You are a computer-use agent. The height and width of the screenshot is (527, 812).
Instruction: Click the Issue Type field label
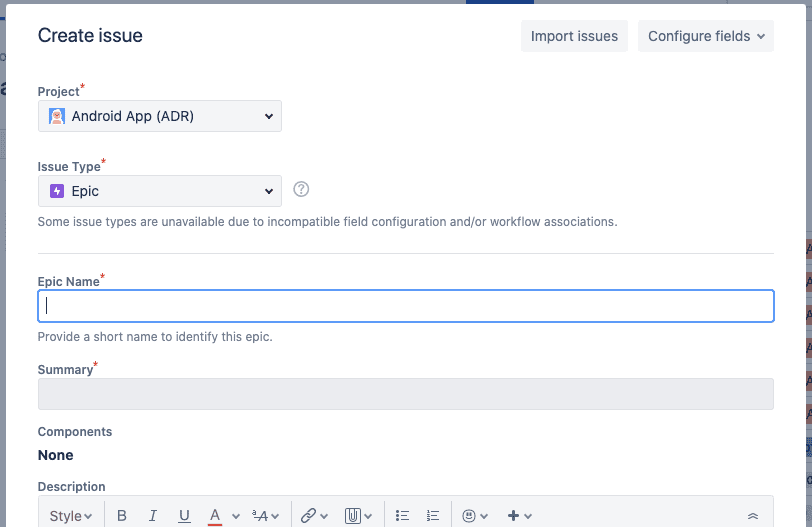(x=69, y=167)
